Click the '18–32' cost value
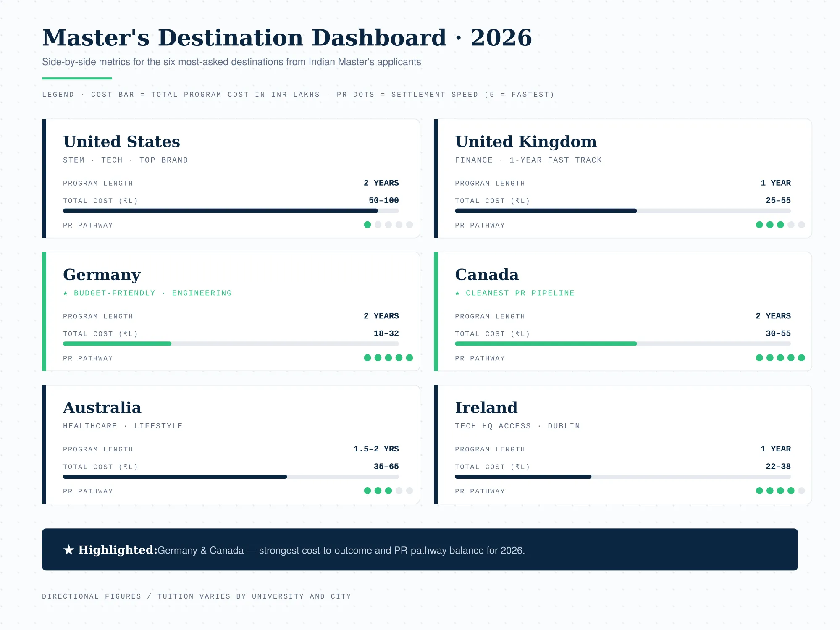This screenshot has width=840, height=630. [x=386, y=333]
